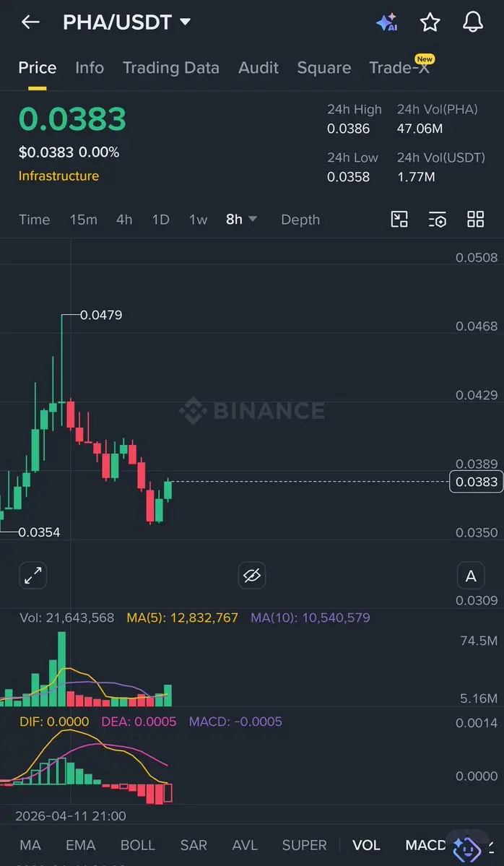This screenshot has width=504, height=866.
Task: Tap the MACD: -0.0005 readout
Action: point(235,722)
